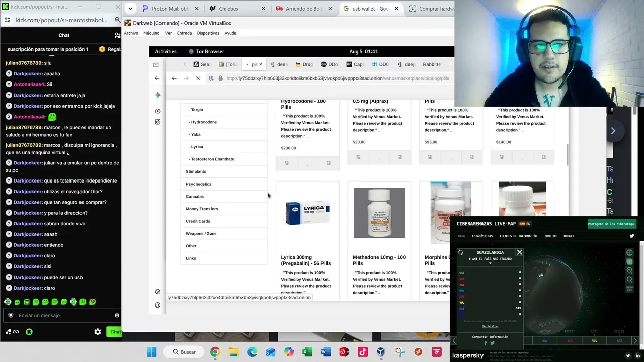
Task: Open the Chrome tab list dropdown
Action: click(x=130, y=9)
